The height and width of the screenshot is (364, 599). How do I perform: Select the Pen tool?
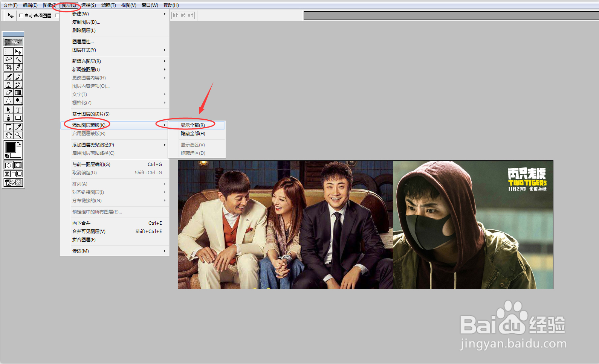[x=9, y=118]
